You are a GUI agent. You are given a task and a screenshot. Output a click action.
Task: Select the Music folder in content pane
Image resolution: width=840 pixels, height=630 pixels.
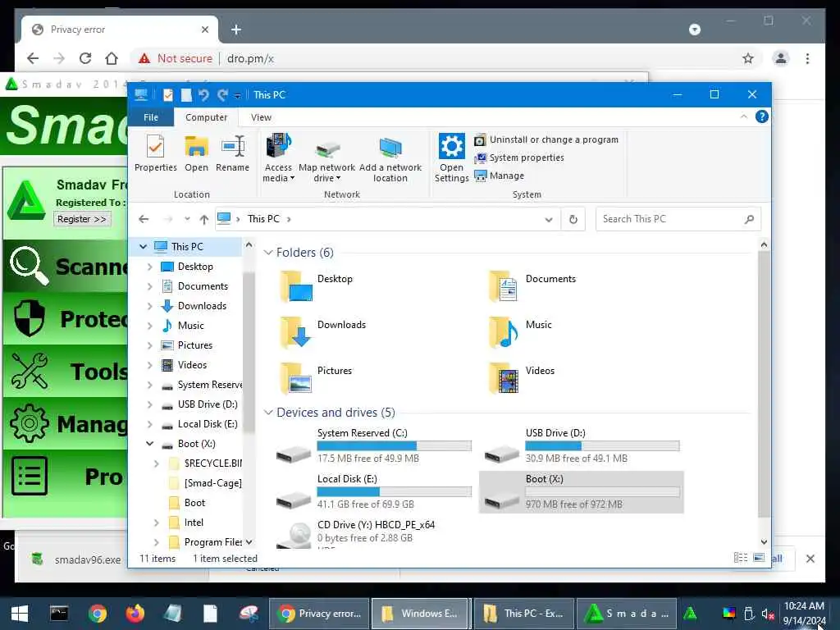[519, 332]
